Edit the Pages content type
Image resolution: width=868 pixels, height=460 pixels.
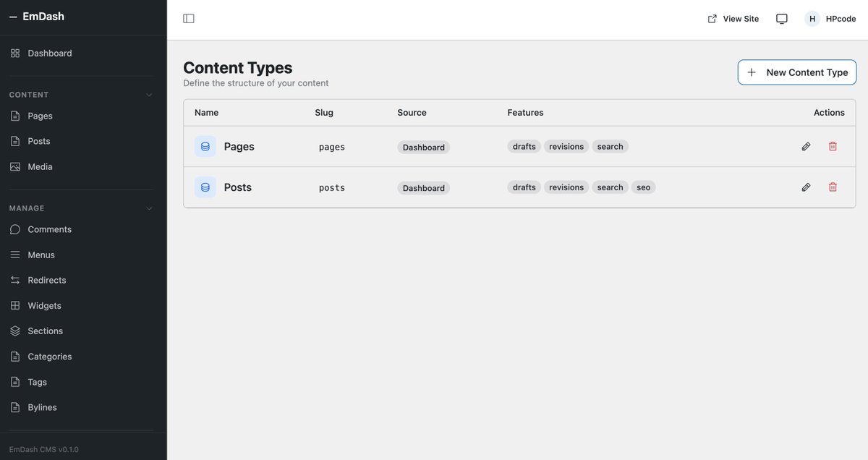click(x=806, y=147)
